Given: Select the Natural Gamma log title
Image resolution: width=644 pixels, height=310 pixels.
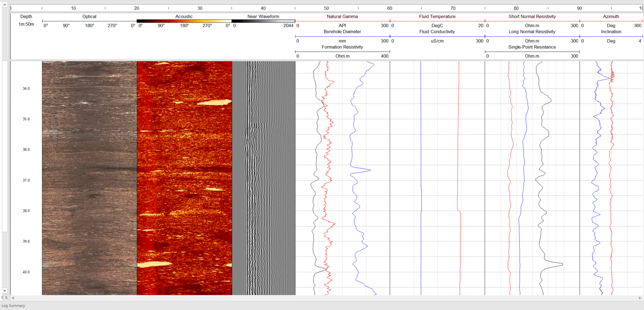Looking at the screenshot, I should pos(342,16).
